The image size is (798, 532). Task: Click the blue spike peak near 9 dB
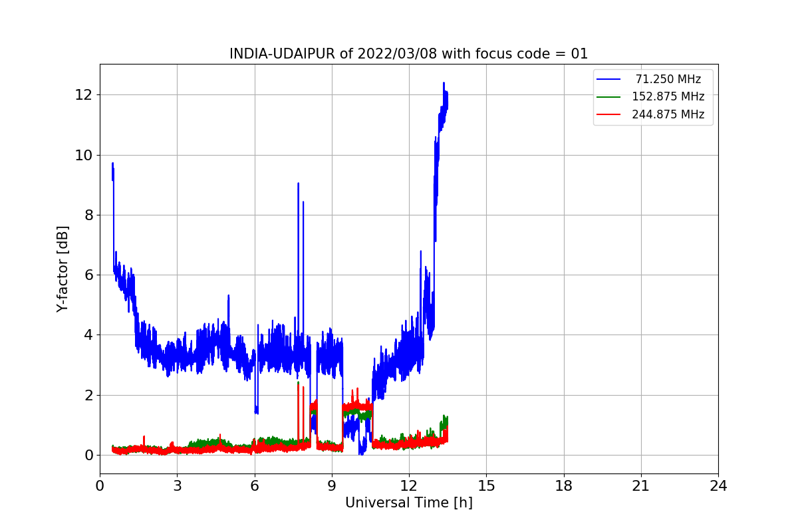click(x=298, y=184)
